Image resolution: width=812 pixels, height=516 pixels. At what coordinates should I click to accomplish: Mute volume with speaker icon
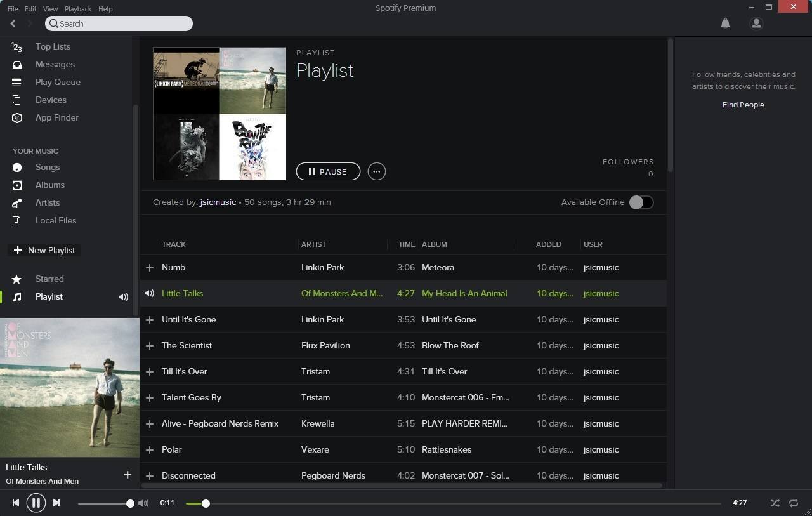tap(143, 503)
